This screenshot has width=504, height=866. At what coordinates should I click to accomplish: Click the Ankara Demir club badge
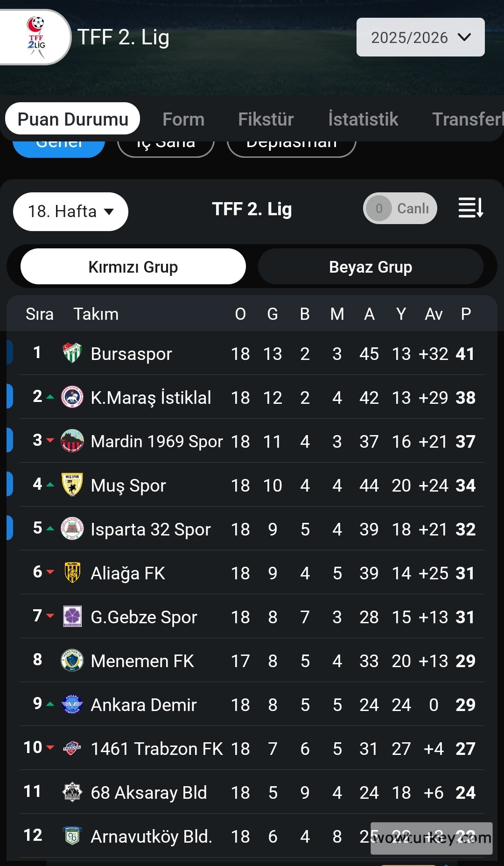point(72,704)
